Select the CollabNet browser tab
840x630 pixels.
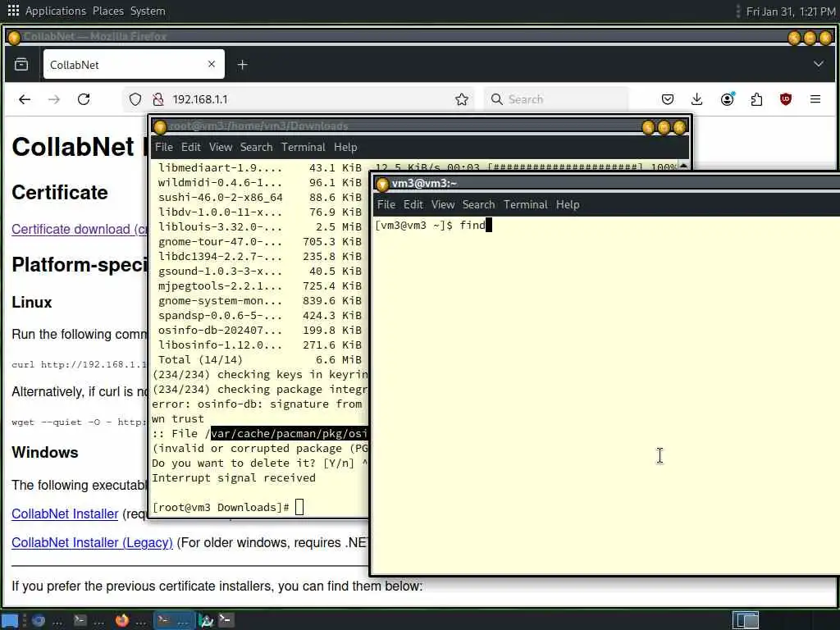pos(134,65)
